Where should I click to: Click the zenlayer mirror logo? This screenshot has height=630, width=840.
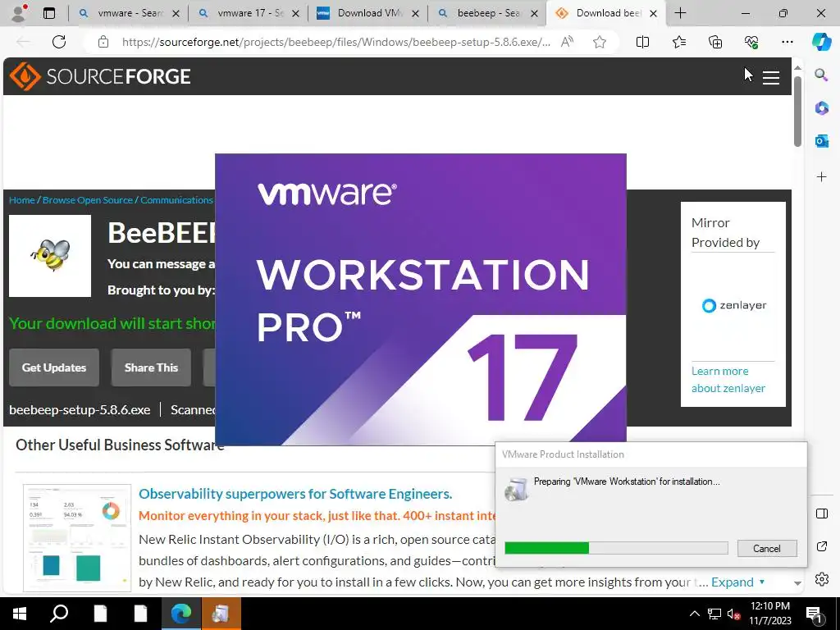tap(734, 305)
